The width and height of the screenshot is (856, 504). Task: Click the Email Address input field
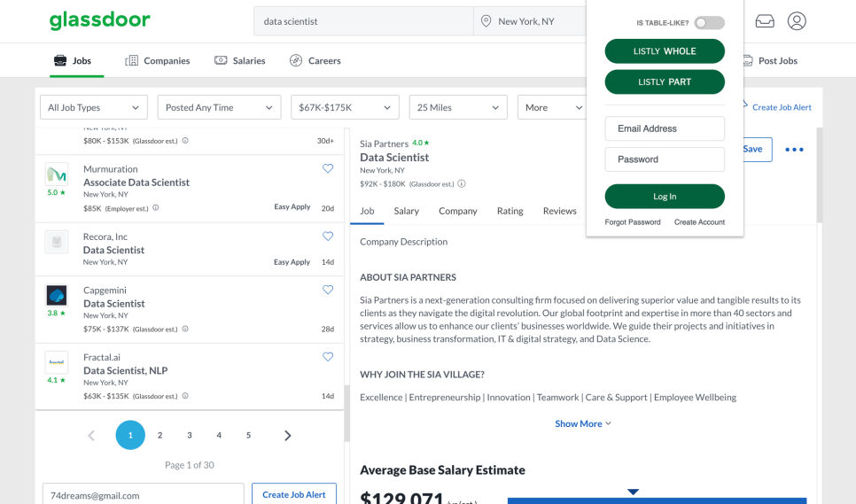[x=665, y=128]
